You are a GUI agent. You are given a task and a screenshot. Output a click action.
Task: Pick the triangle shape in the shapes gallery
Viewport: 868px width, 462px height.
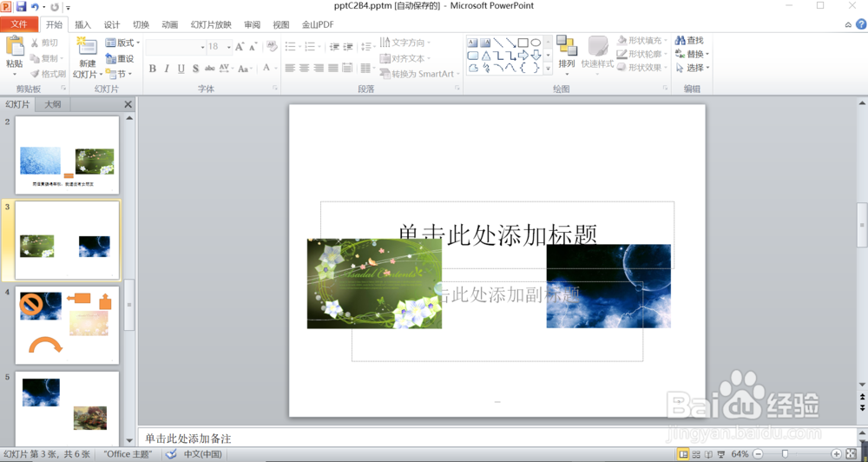[485, 56]
